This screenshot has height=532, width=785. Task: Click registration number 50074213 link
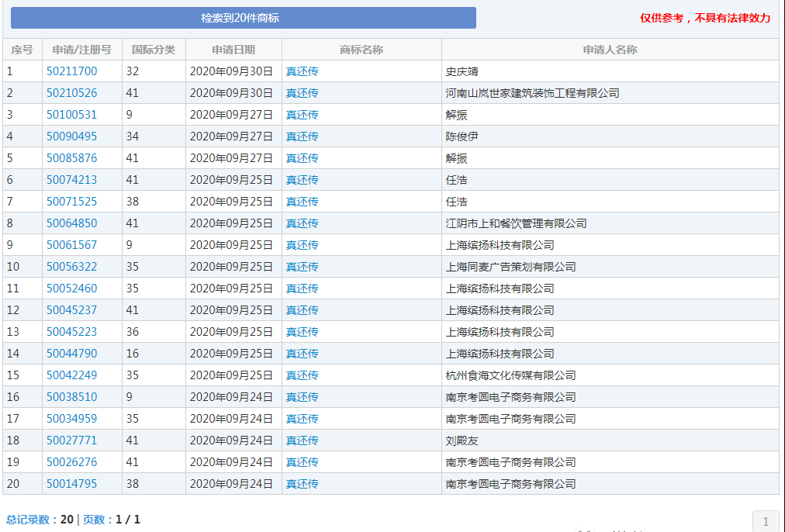(x=71, y=180)
